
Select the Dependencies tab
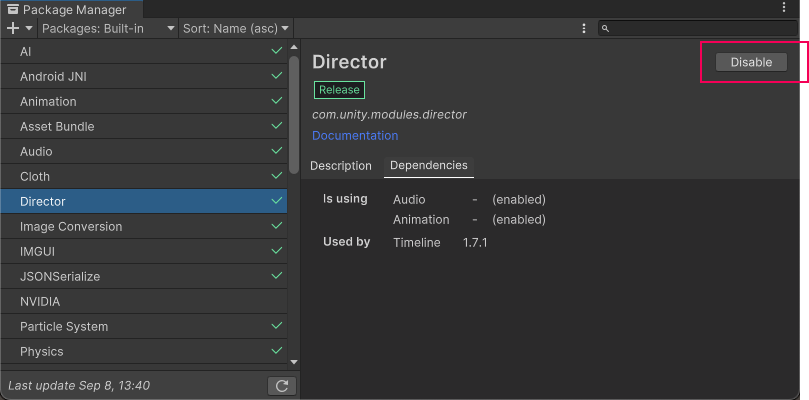[428, 166]
